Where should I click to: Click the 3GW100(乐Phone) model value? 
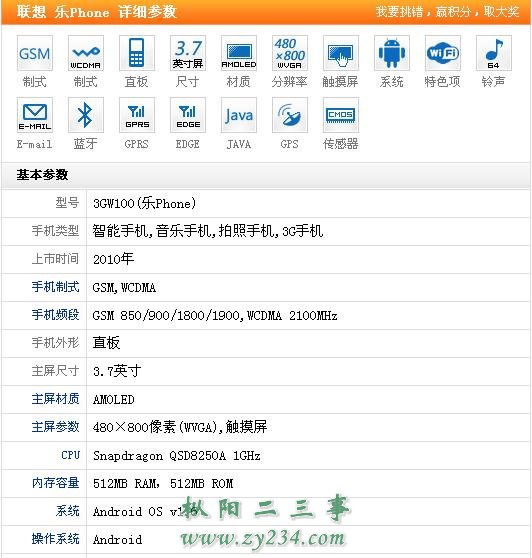[x=144, y=203]
